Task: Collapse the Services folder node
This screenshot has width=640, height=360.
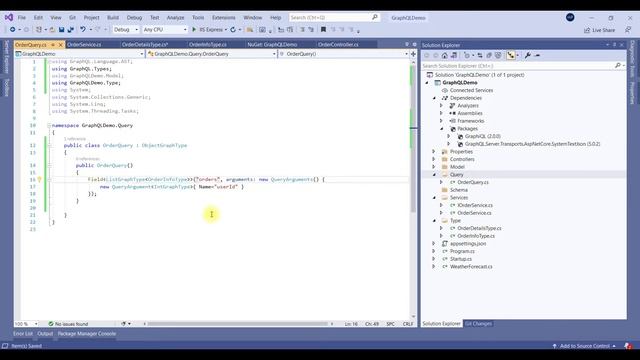Action: click(434, 198)
